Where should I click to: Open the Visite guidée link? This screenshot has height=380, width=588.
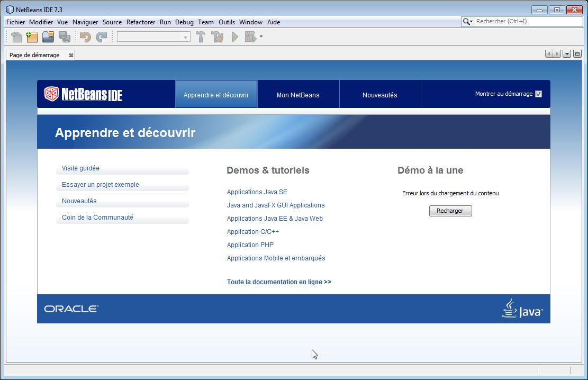coord(80,168)
